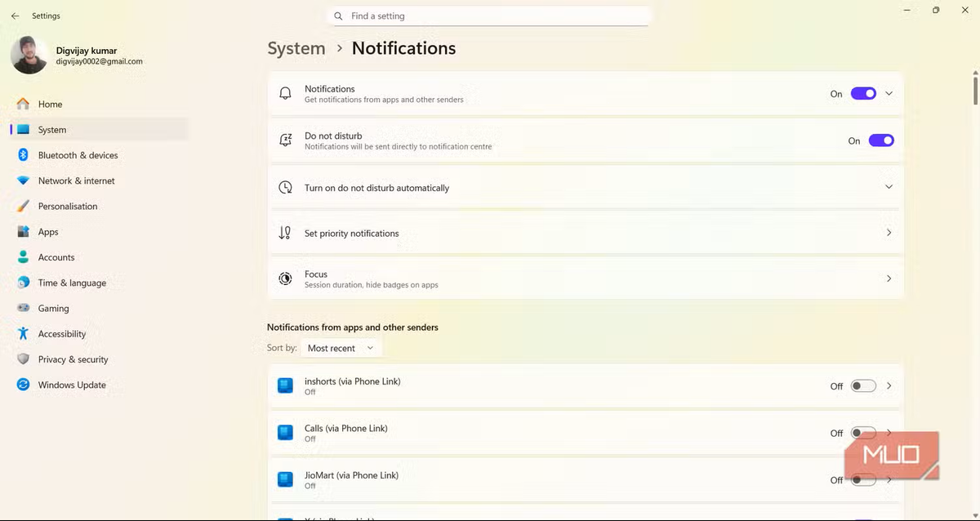Screen dimensions: 980x521
Task: Click the Notifications bell icon
Action: (x=285, y=94)
